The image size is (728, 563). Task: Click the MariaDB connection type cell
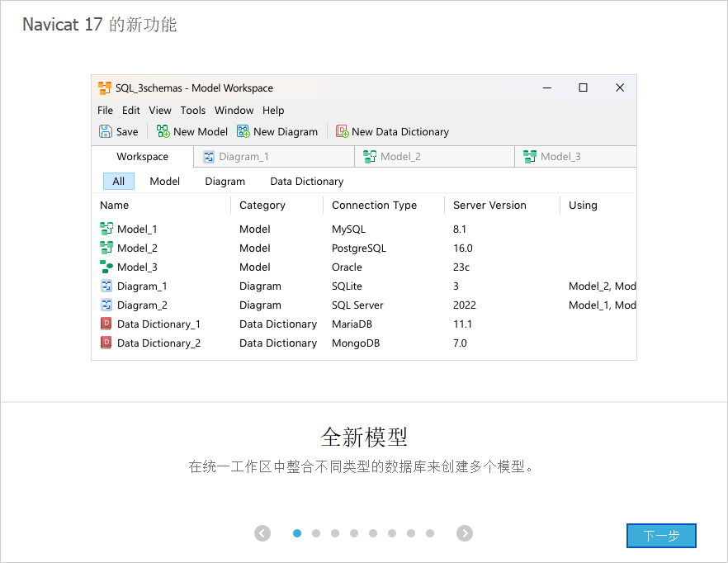click(x=352, y=324)
